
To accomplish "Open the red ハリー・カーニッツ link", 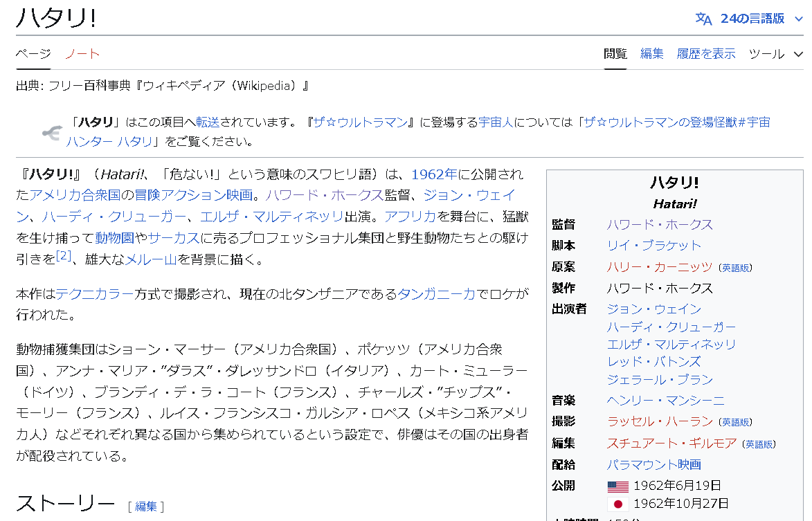I will point(660,267).
